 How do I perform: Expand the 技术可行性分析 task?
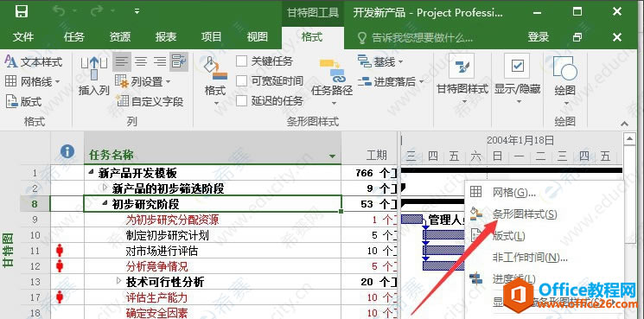(x=118, y=281)
